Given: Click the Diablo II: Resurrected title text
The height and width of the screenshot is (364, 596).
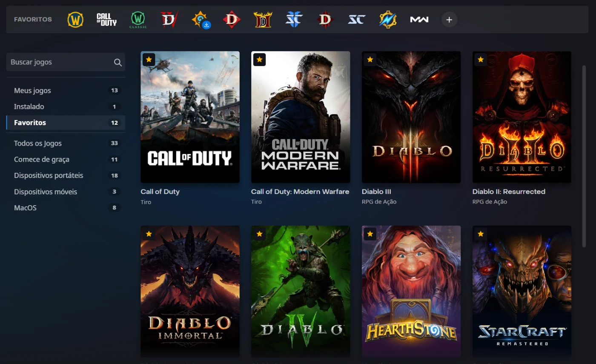Looking at the screenshot, I should click(509, 192).
